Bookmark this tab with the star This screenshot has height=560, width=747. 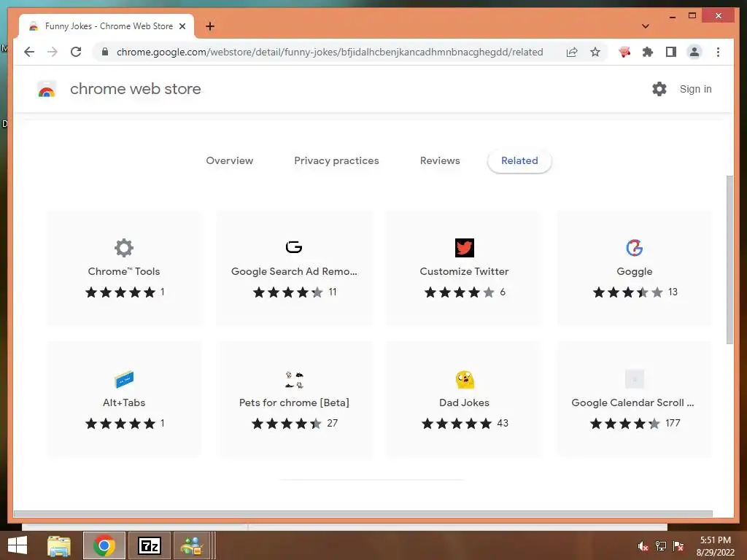point(595,52)
